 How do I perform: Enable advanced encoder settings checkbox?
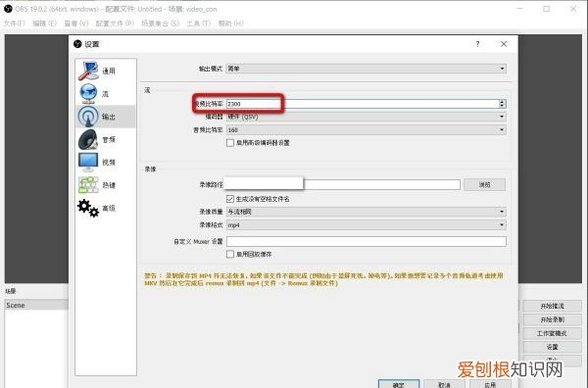click(x=230, y=143)
